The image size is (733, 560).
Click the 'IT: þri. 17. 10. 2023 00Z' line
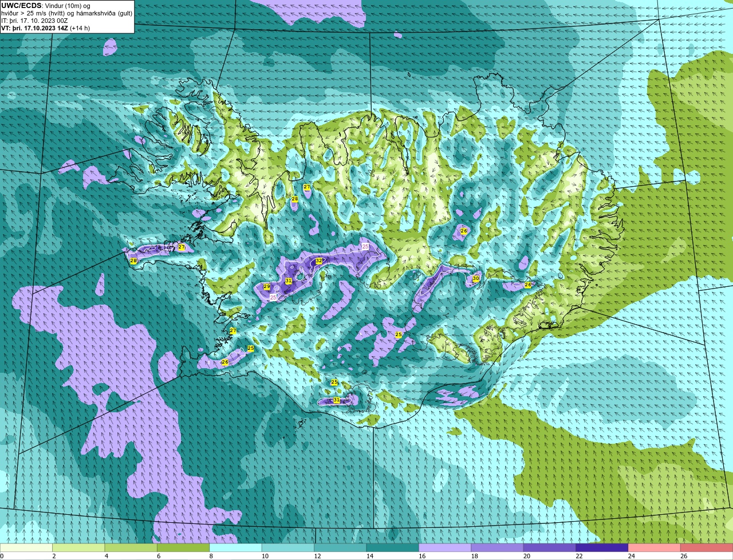[x=35, y=21]
